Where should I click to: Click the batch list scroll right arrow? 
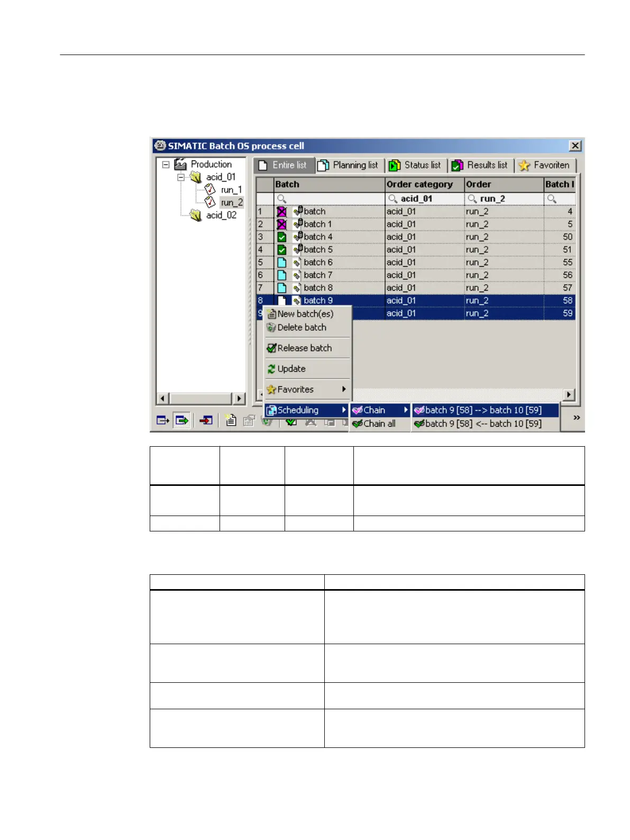(x=569, y=394)
